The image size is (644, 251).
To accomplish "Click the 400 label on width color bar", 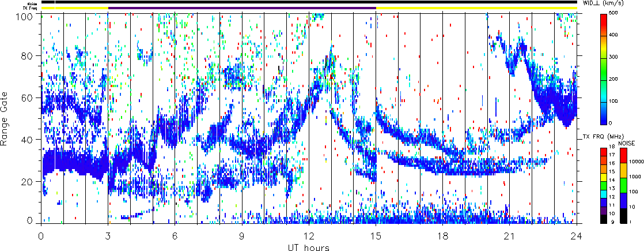I will click(615, 35).
